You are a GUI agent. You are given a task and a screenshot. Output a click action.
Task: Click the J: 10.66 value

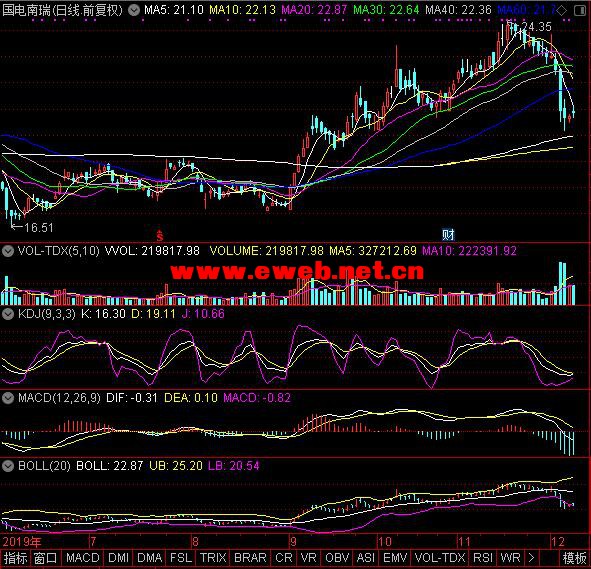coord(203,314)
